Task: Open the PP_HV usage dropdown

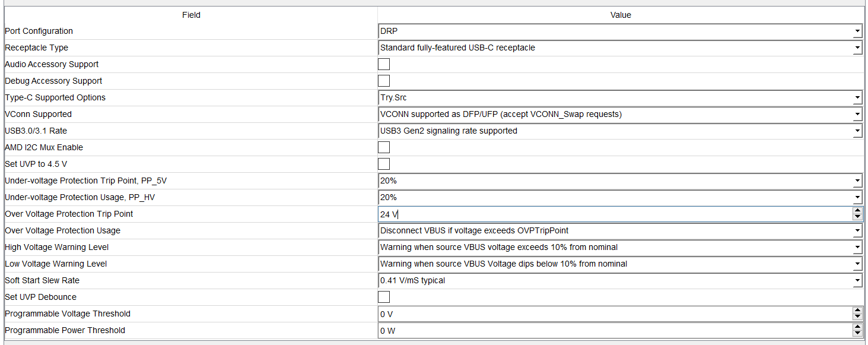Action: click(x=857, y=197)
